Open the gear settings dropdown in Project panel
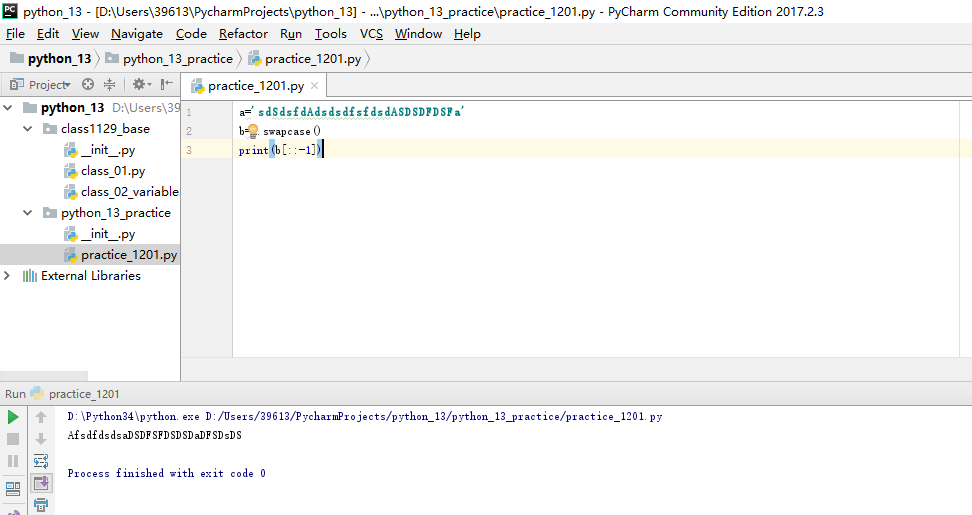The width and height of the screenshot is (972, 515). point(141,85)
